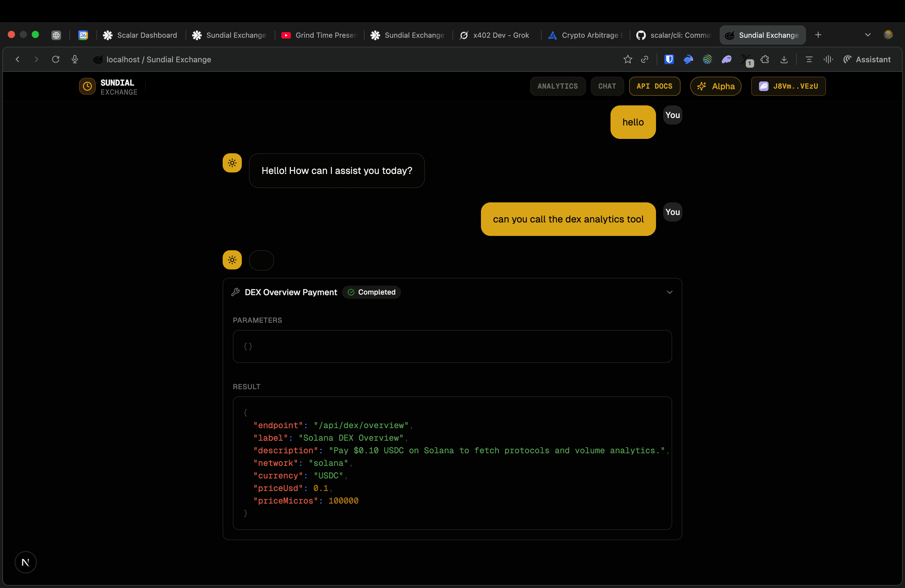Reload the localhost page
Viewport: 905px width, 588px height.
coord(56,59)
